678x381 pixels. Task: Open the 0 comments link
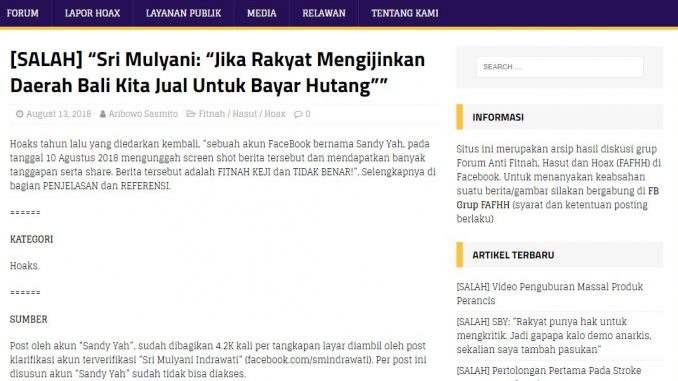(308, 114)
